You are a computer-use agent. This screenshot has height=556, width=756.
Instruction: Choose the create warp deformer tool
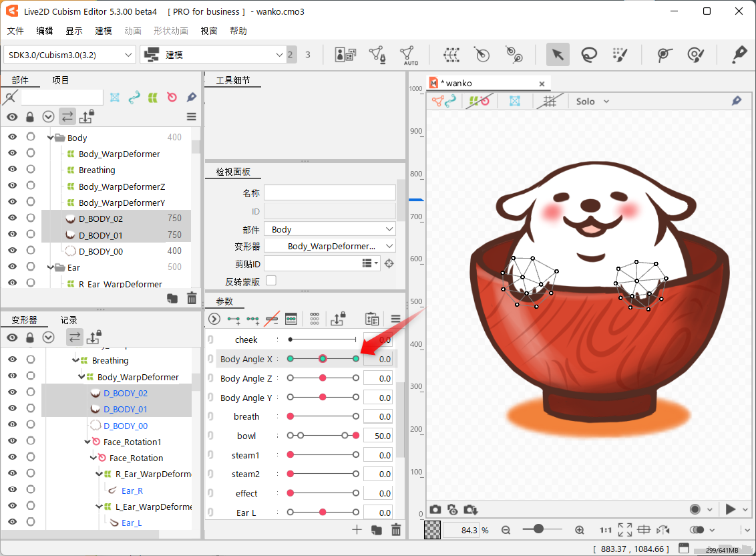click(452, 55)
